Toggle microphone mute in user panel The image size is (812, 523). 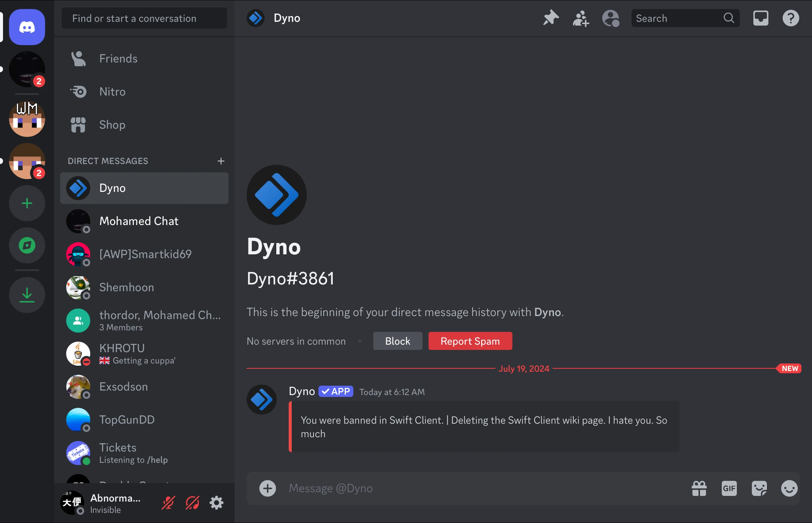pyautogui.click(x=168, y=503)
